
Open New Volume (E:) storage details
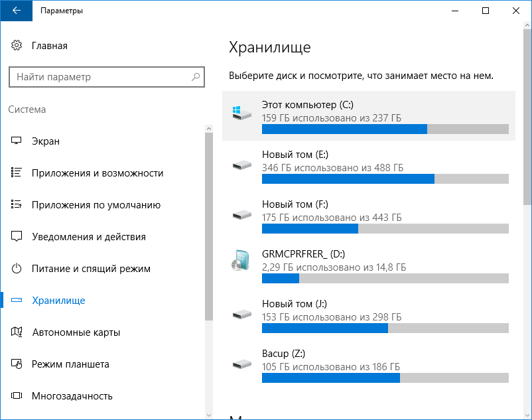tap(368, 165)
